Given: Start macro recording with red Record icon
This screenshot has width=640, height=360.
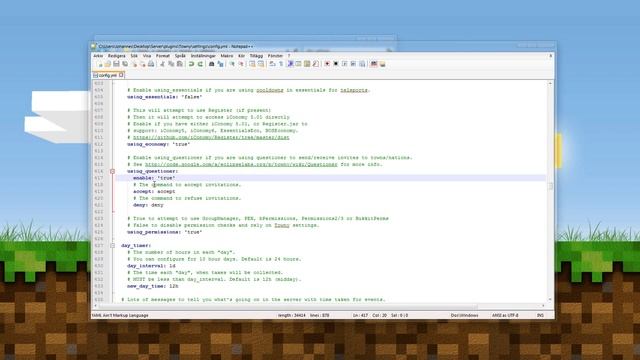Looking at the screenshot, I should 327,64.
